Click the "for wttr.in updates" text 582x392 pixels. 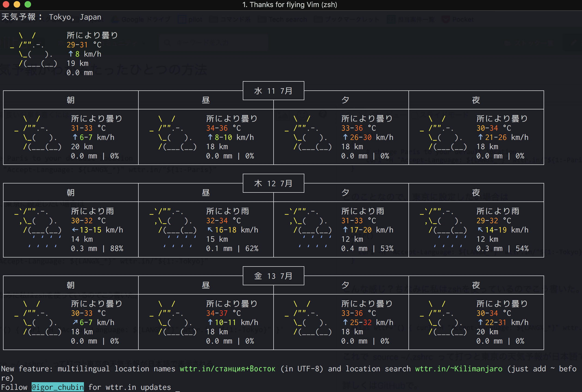tap(130, 387)
